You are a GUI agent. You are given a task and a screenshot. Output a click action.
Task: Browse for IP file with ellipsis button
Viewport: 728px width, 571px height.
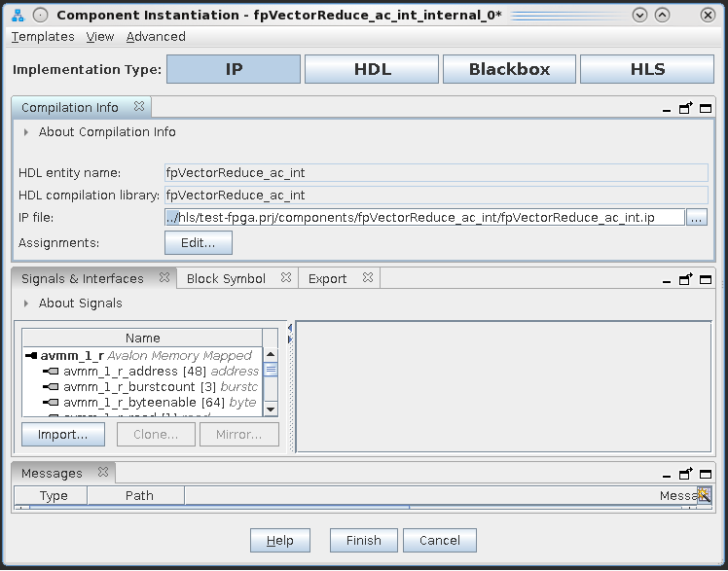click(697, 218)
